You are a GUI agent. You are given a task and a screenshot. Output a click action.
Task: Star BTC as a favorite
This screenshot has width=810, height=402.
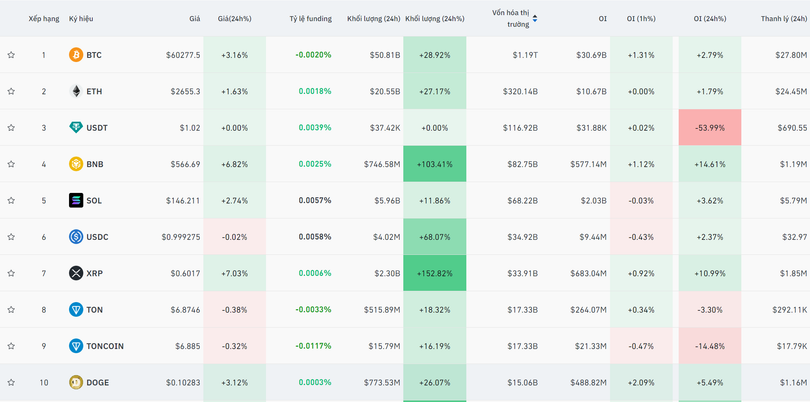point(11,55)
